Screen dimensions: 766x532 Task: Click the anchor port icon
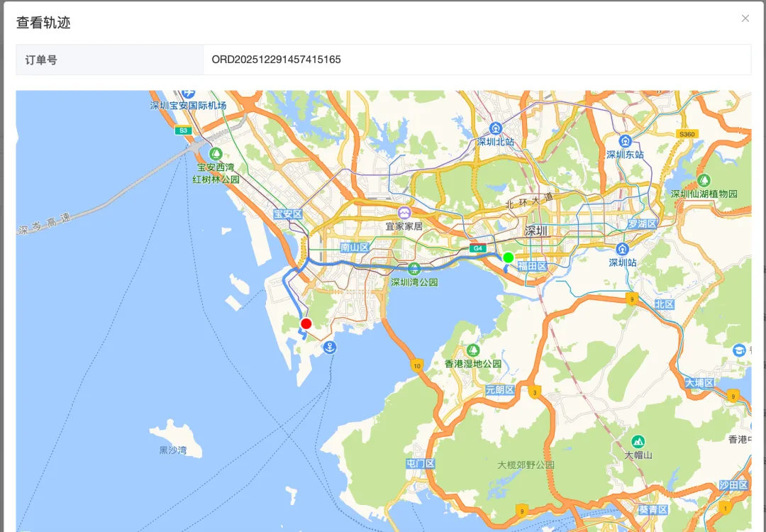(330, 348)
